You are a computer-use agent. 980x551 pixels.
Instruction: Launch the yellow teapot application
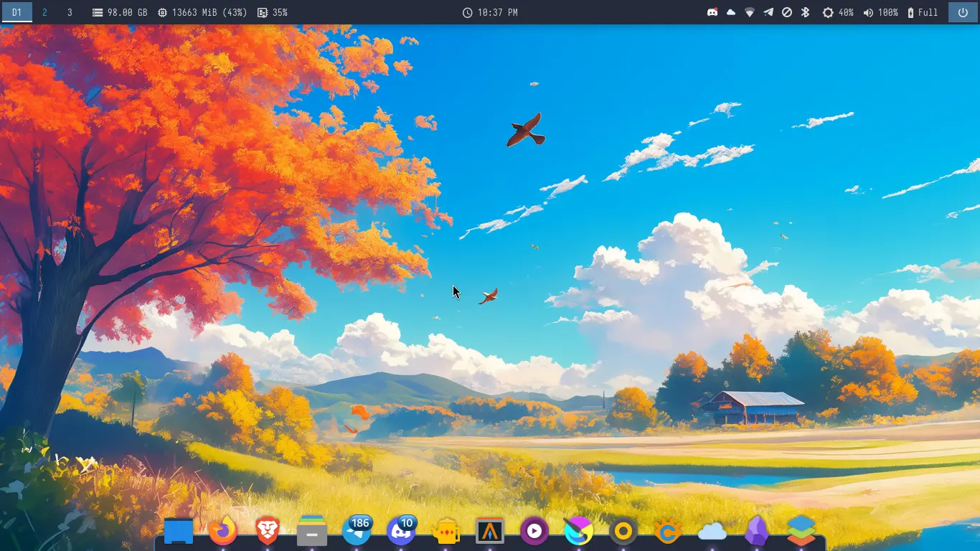pos(446,531)
